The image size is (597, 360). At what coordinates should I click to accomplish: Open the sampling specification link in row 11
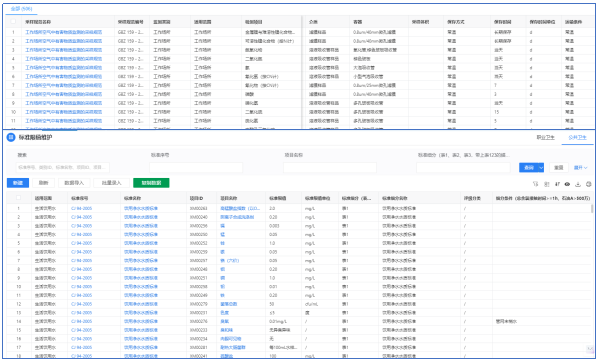(64, 121)
